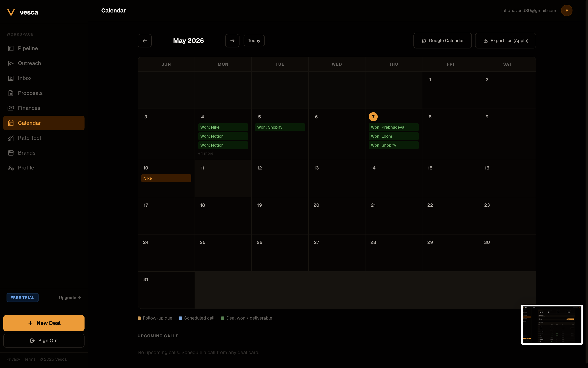
Task: Click the Finances money icon
Action: click(11, 108)
